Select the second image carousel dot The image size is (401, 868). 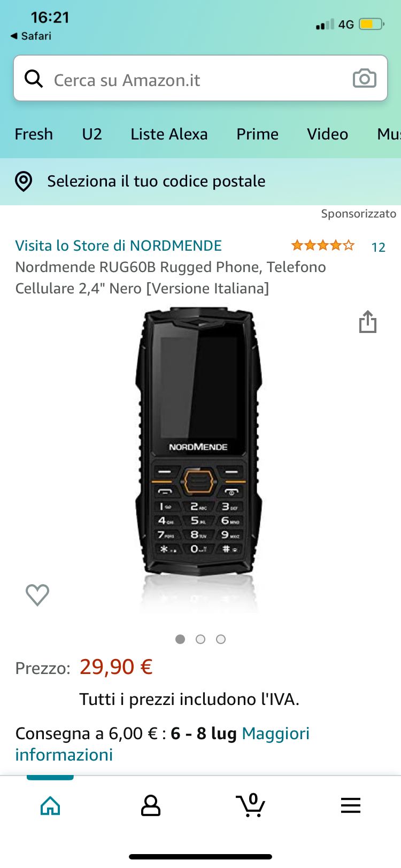(x=200, y=639)
